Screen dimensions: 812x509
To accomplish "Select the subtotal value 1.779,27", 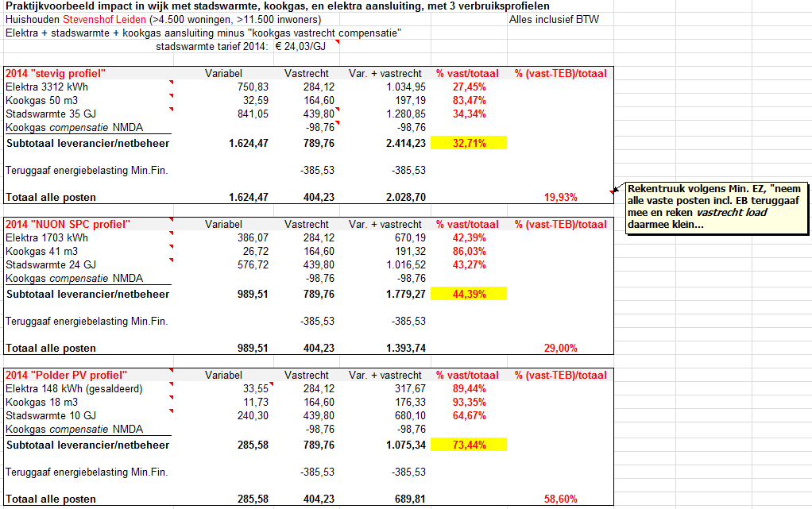I will point(406,294).
